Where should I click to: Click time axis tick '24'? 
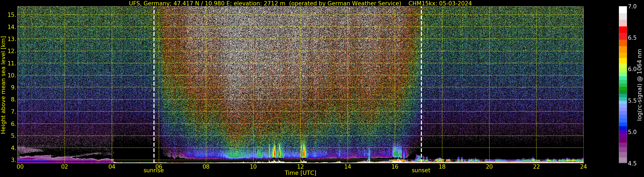583,166
